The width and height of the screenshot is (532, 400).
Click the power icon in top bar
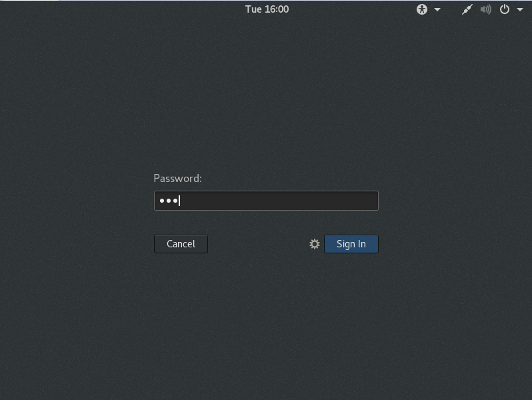click(x=505, y=9)
